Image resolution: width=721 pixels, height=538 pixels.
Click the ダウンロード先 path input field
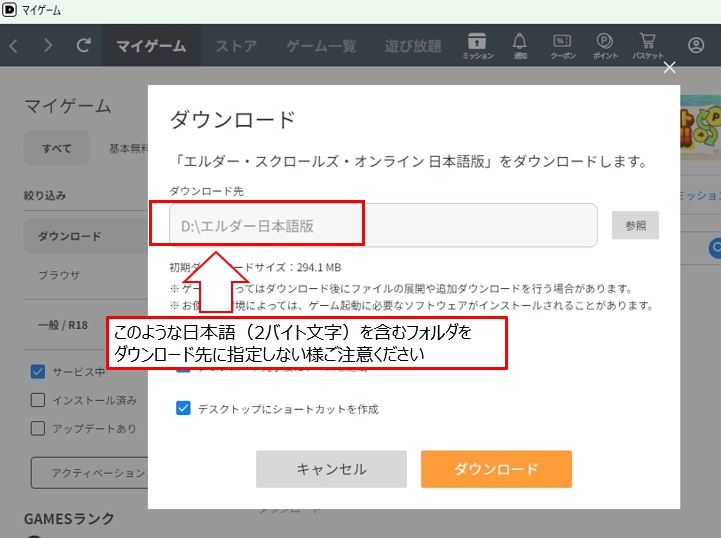383,225
